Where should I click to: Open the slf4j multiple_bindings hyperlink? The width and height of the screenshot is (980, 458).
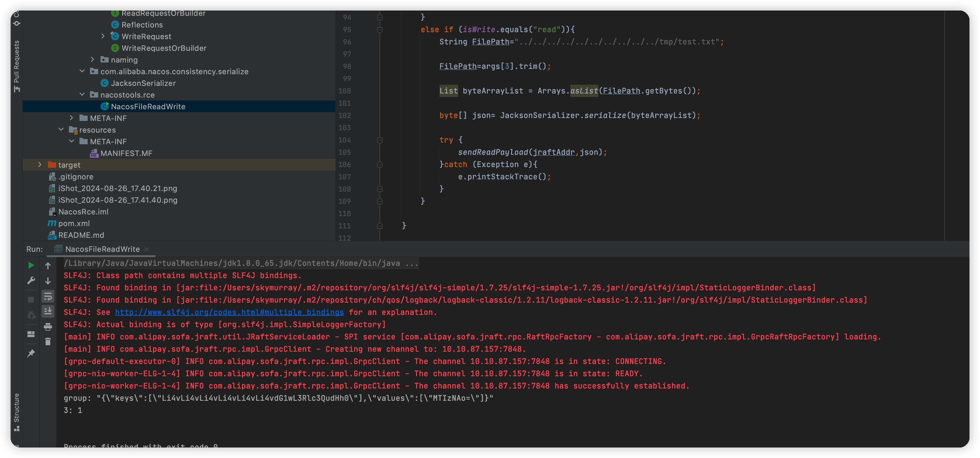click(229, 312)
